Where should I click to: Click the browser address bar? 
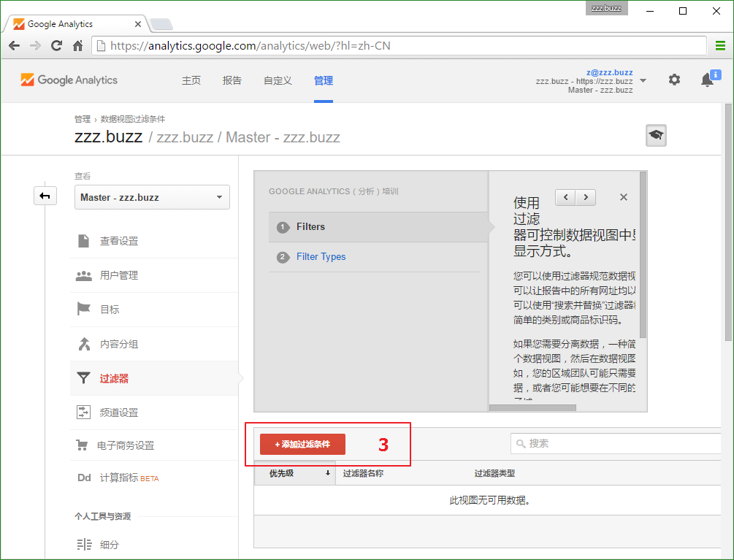coord(399,46)
